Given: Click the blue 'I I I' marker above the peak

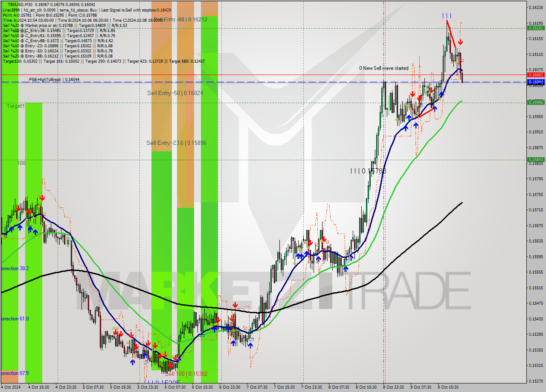Looking at the screenshot, I should (x=447, y=15).
